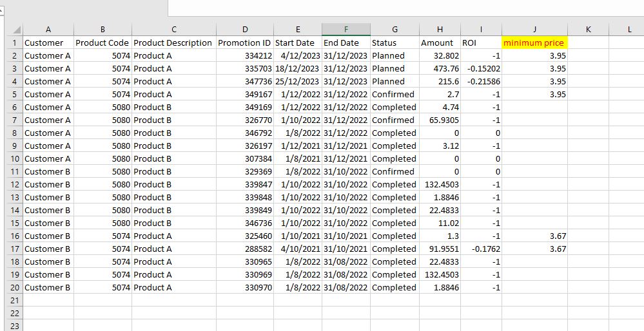The height and width of the screenshot is (331, 644).
Task: Select column J header
Action: tap(534, 30)
